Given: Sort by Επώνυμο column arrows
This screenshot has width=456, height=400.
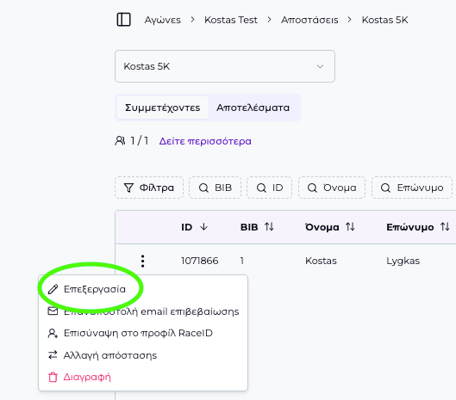Looking at the screenshot, I should tap(445, 227).
